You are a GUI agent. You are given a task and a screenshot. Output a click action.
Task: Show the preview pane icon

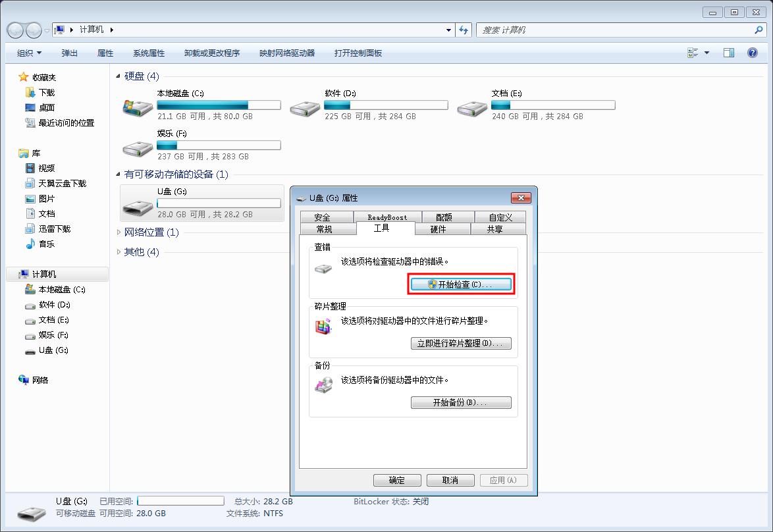click(x=728, y=52)
